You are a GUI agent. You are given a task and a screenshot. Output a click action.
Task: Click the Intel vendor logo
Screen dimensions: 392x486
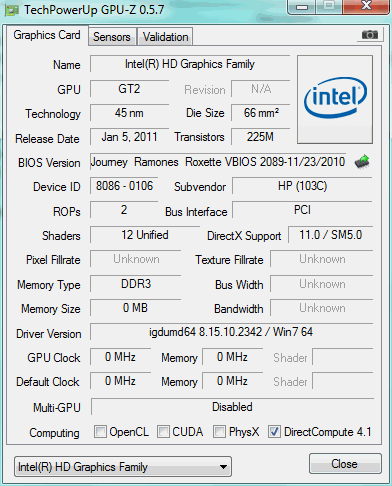335,99
